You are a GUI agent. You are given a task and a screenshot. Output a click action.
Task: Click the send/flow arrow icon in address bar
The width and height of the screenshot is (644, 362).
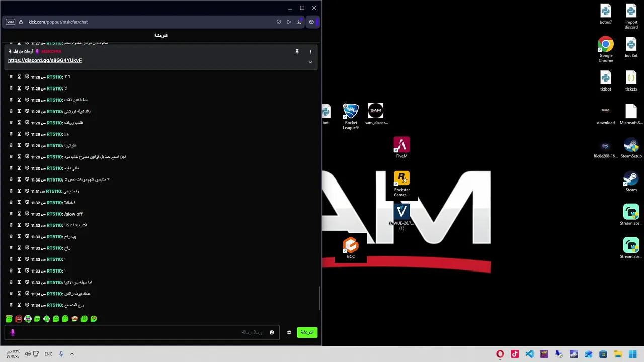[x=289, y=22]
